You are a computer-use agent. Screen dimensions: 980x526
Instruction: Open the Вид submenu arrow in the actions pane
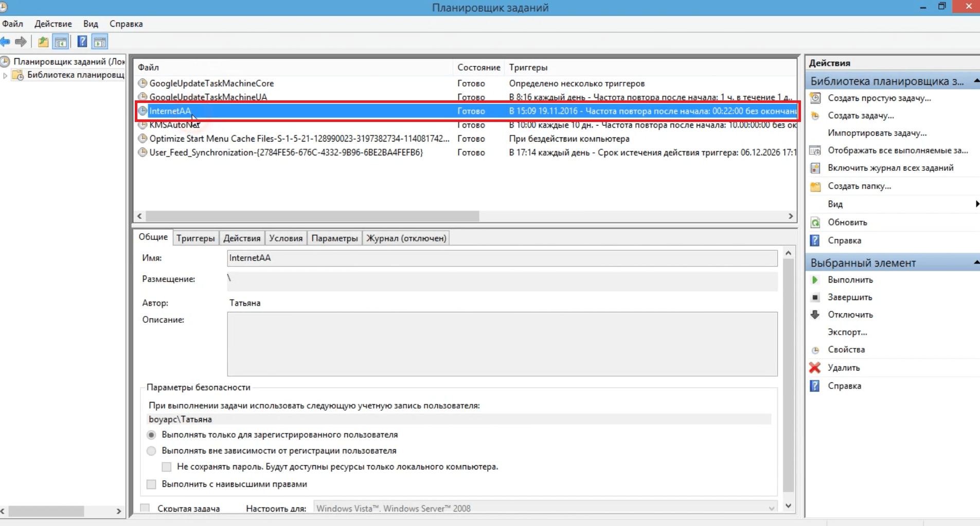point(977,204)
